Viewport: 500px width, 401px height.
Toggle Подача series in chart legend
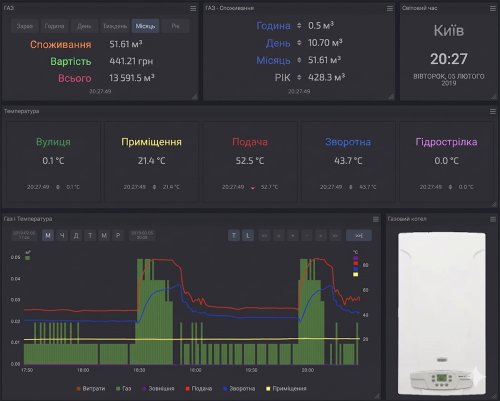coord(199,389)
